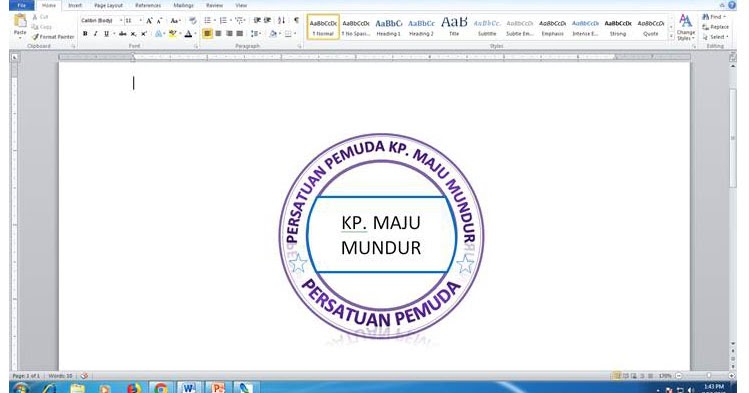Open the font name combo box Calibri (Body)

[x=102, y=21]
